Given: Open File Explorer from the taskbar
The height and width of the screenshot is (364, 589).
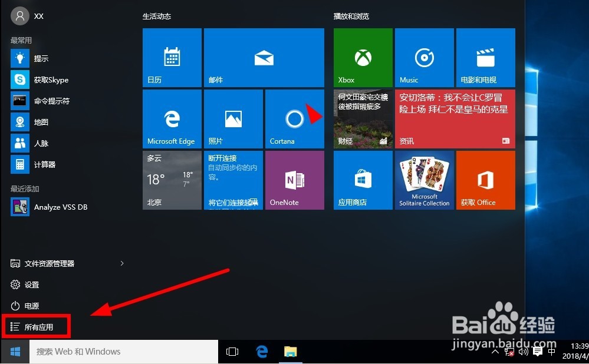Looking at the screenshot, I should click(x=290, y=352).
